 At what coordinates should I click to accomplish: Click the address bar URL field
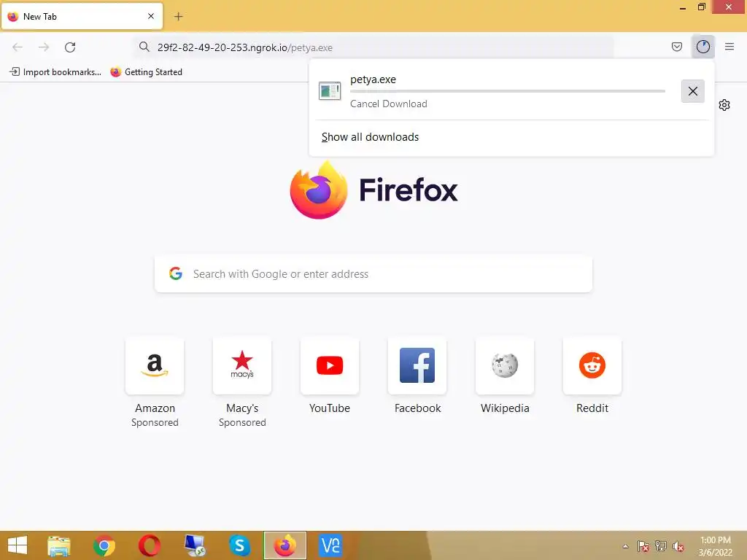point(373,47)
